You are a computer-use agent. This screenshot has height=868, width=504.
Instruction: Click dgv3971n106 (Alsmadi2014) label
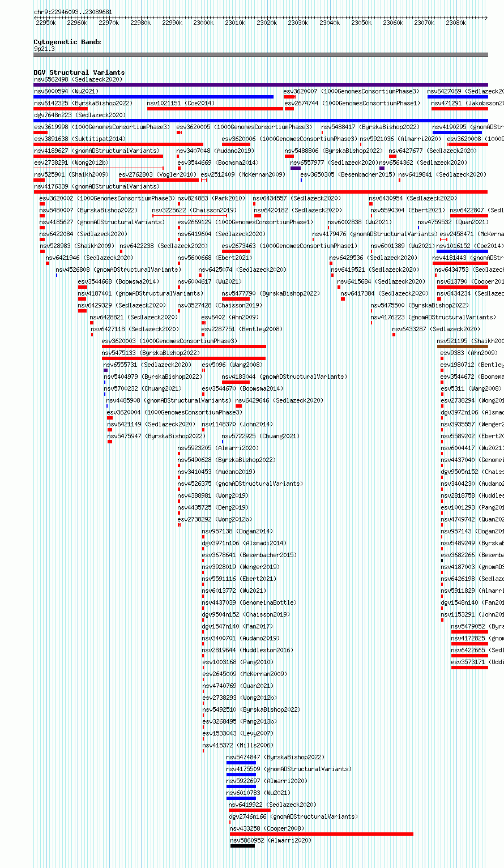point(244,543)
